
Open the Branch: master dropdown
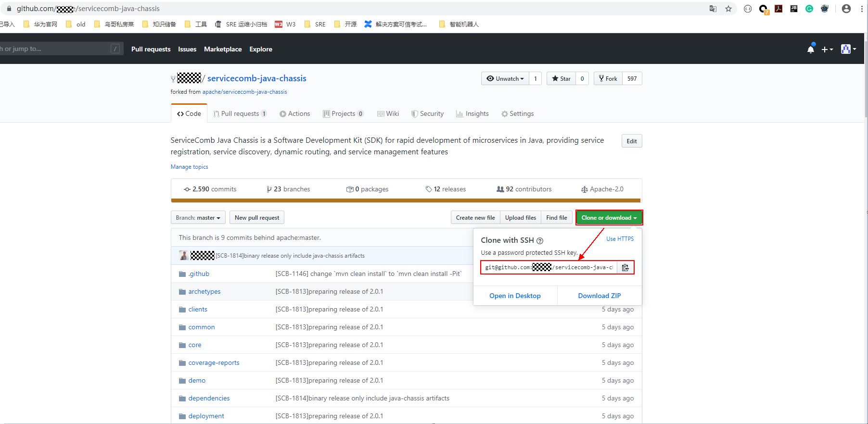coord(198,217)
